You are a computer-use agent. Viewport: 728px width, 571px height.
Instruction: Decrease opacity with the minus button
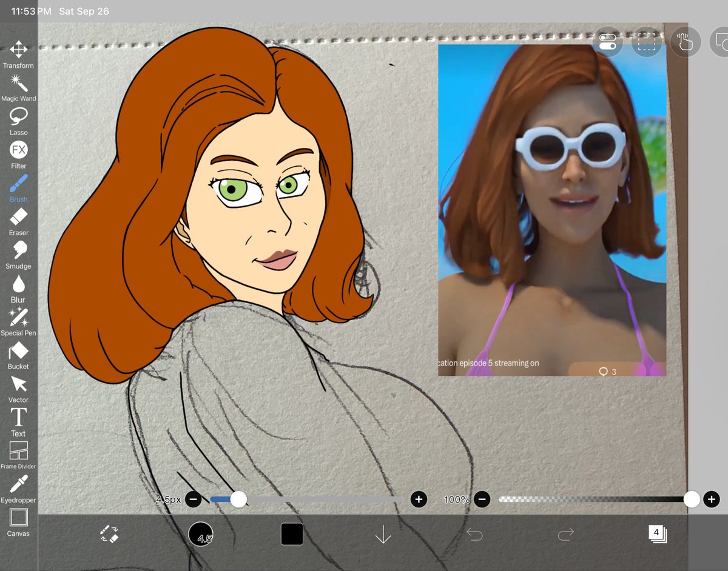tap(482, 499)
